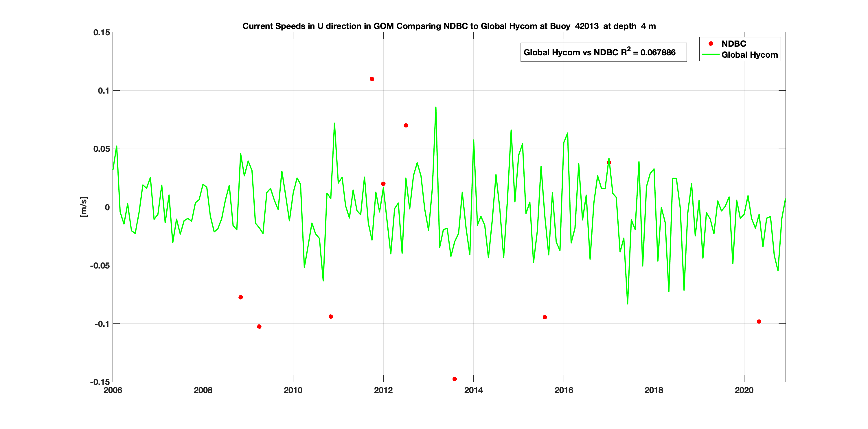Select the Global Hycom legend text label
This screenshot has width=868, height=429.
(749, 55)
